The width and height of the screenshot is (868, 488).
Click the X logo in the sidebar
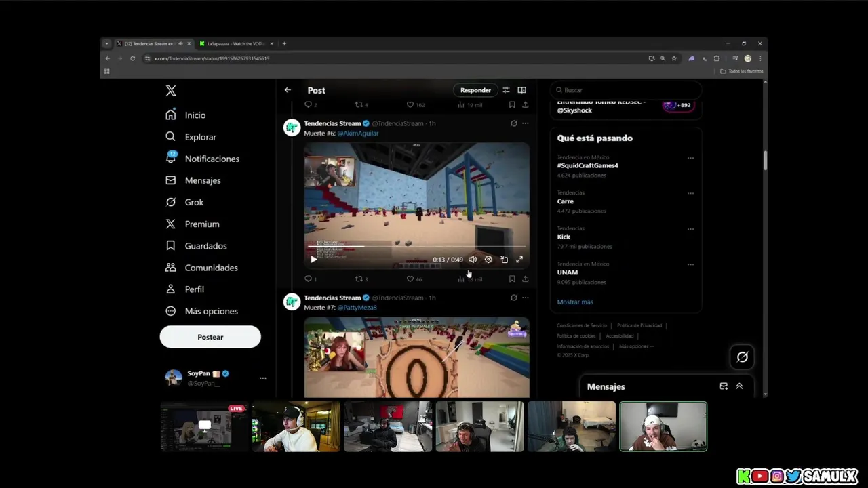pos(171,91)
